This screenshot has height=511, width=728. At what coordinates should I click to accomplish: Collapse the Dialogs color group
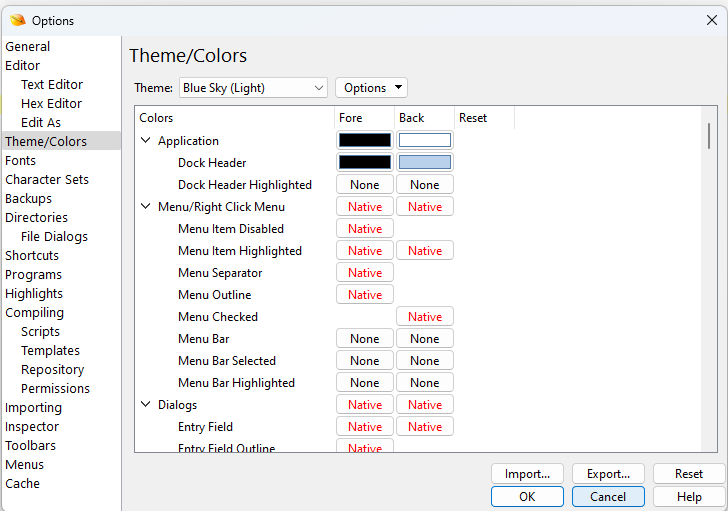(147, 405)
